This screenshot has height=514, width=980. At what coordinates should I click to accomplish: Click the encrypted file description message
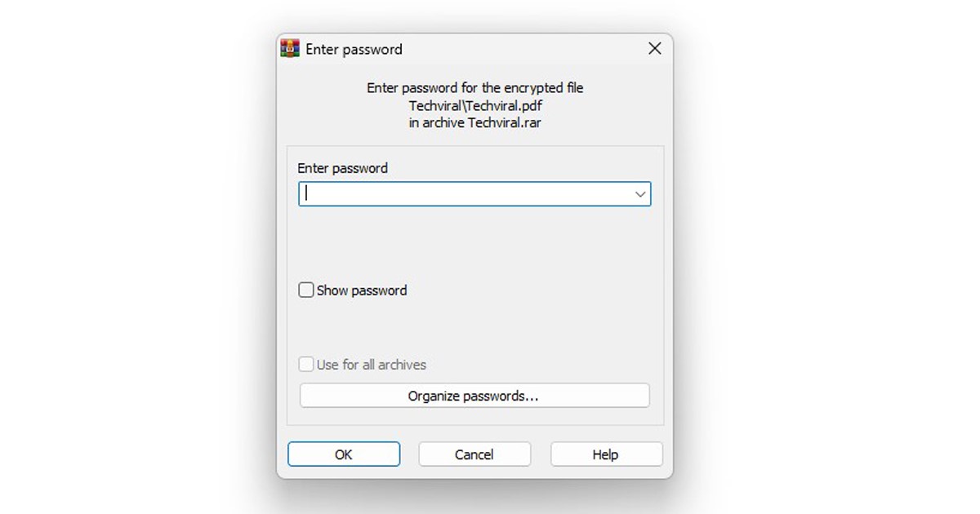(474, 87)
